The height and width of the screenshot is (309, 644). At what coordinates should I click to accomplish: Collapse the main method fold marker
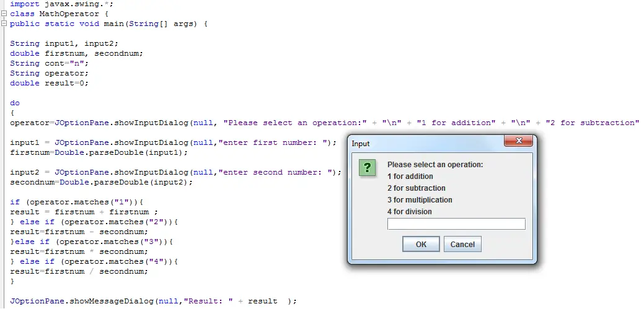click(4, 24)
